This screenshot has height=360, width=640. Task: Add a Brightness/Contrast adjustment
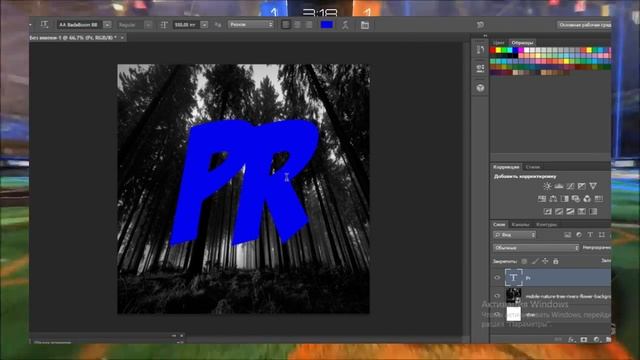[x=547, y=186]
